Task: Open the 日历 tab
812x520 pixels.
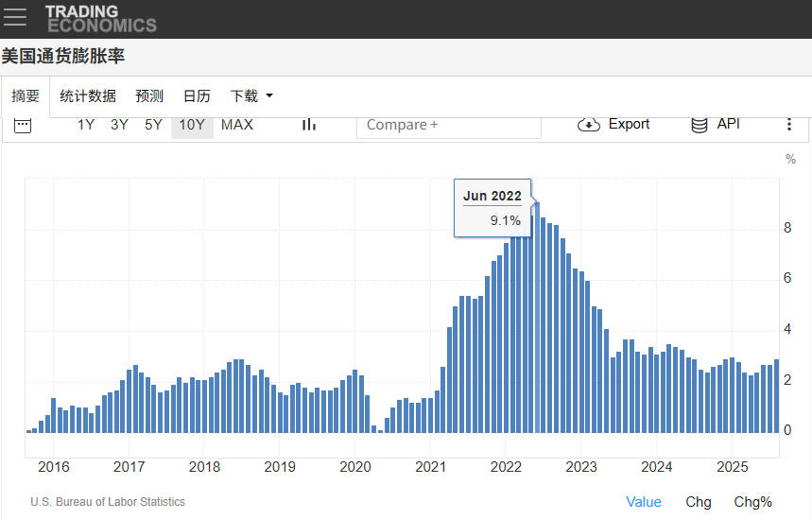Action: click(197, 96)
